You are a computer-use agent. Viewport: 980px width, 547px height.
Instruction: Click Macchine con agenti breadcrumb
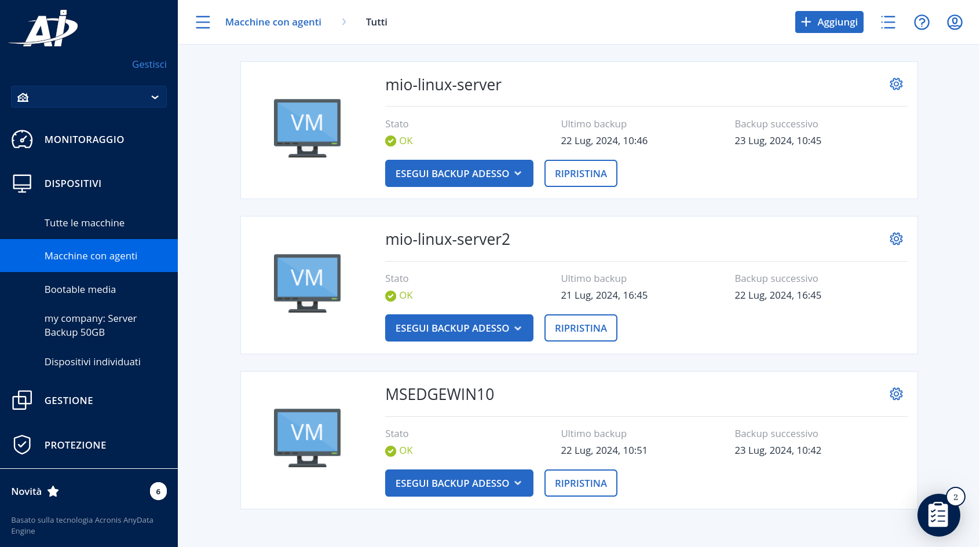coord(273,22)
